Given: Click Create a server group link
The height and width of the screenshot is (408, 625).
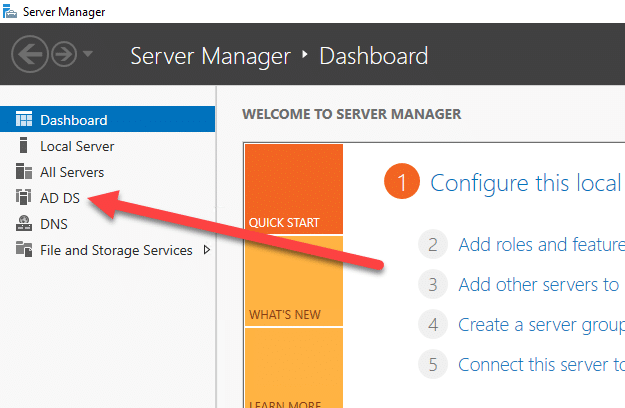Looking at the screenshot, I should tap(542, 325).
